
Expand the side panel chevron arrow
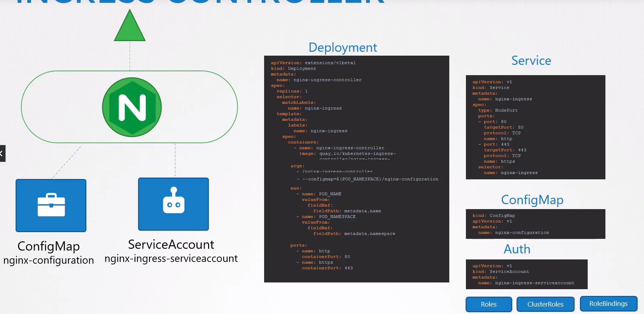(x=2, y=153)
